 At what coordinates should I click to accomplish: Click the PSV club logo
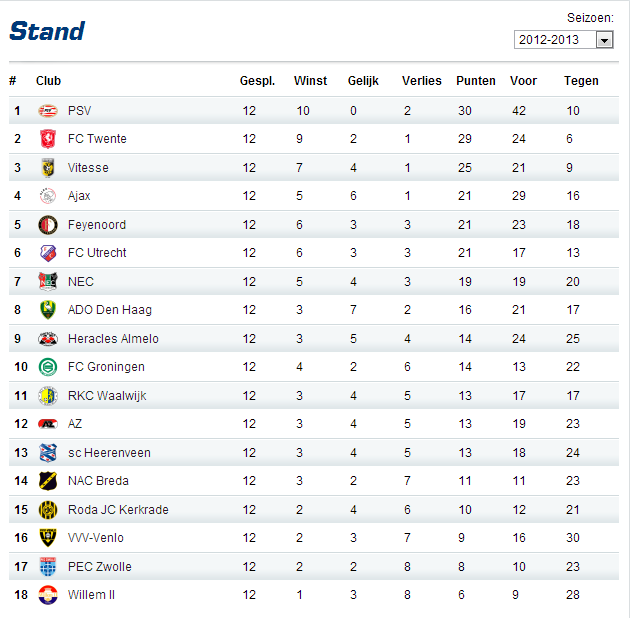coord(48,111)
